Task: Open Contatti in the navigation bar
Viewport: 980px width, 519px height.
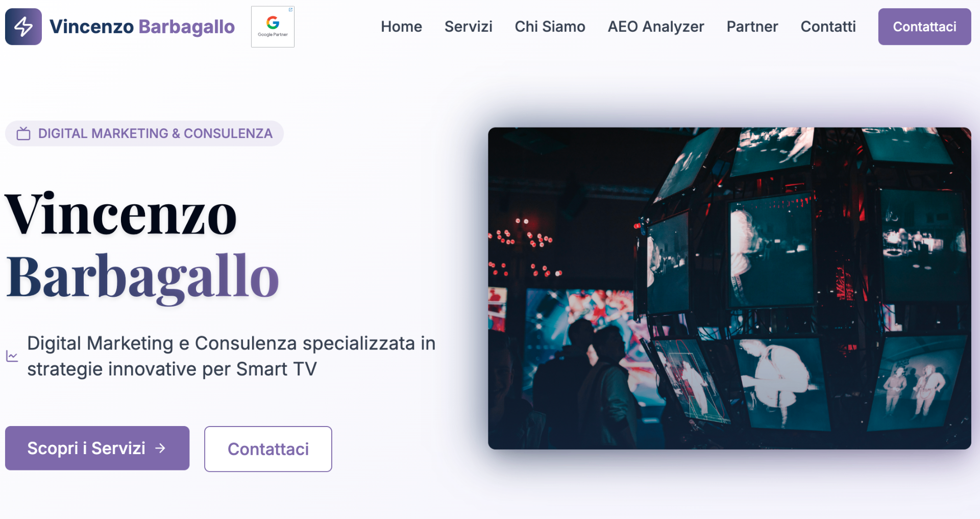Action: [x=828, y=27]
